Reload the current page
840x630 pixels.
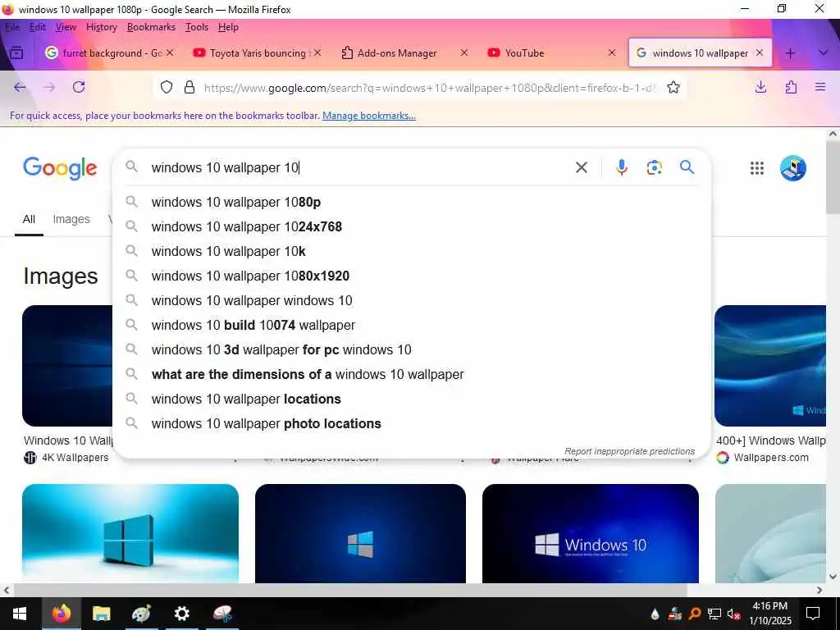(x=79, y=87)
